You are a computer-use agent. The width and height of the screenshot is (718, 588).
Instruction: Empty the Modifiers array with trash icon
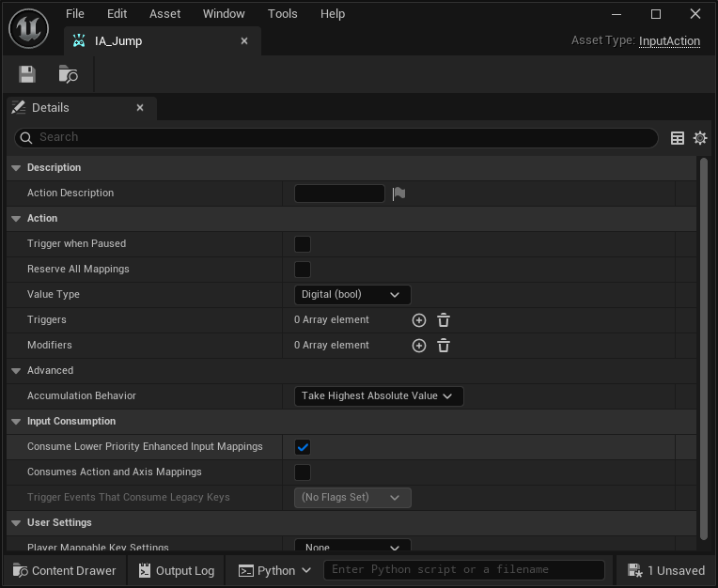[444, 346]
